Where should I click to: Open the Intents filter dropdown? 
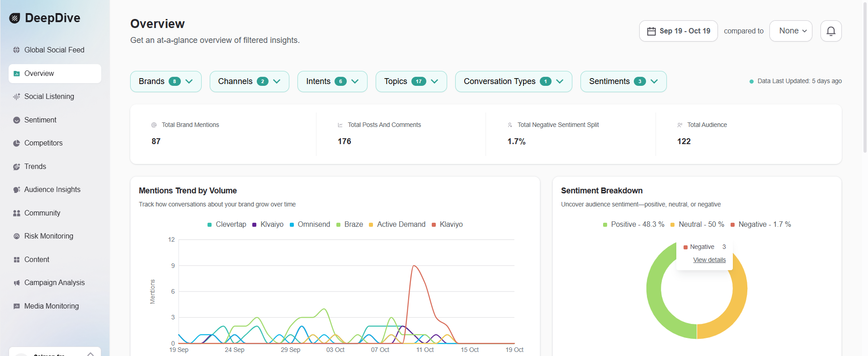click(332, 81)
